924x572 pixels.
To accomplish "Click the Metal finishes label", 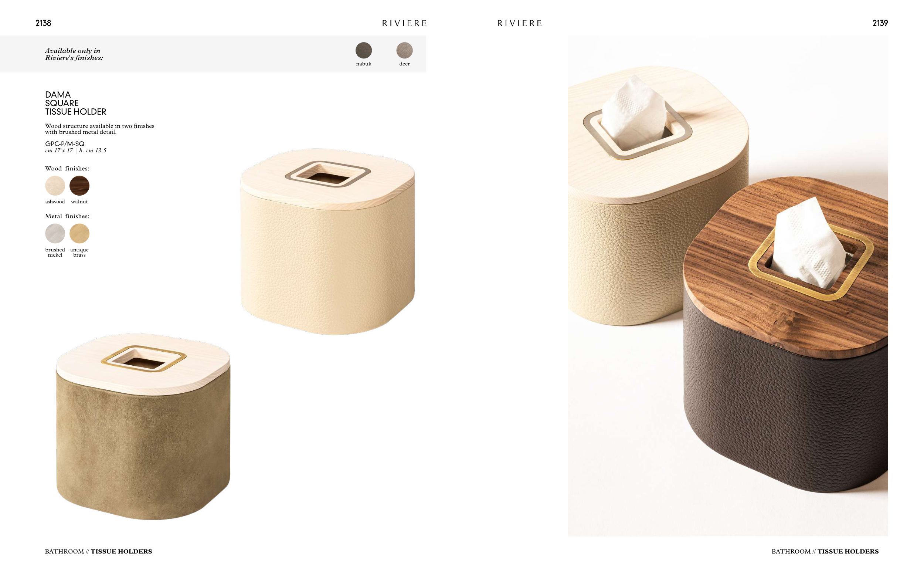I will click(67, 216).
